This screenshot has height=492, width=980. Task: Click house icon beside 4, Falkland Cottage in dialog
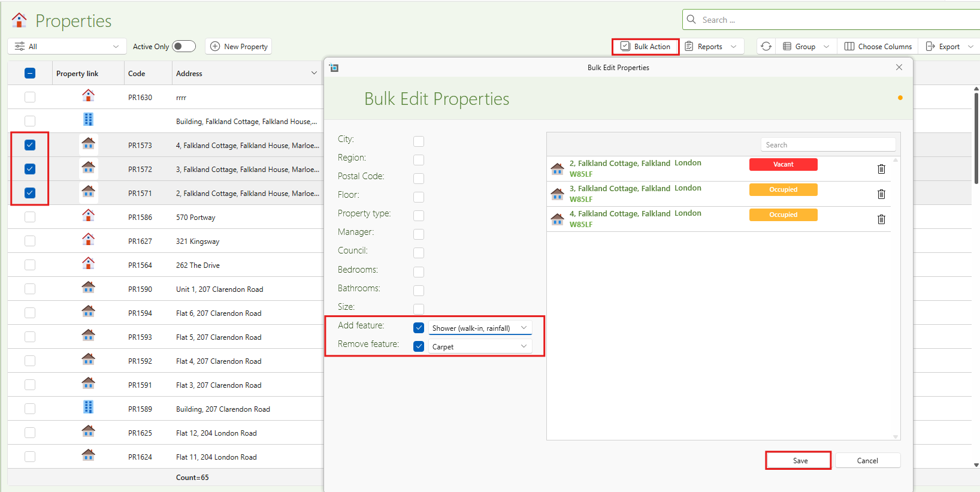coord(558,219)
